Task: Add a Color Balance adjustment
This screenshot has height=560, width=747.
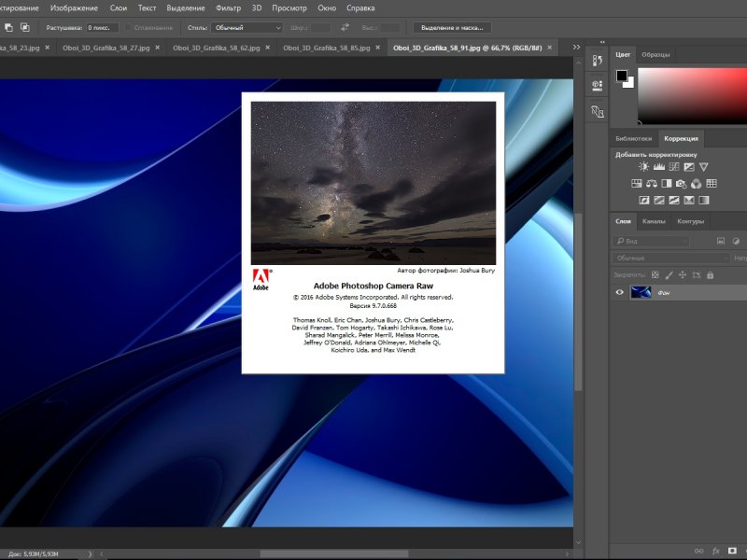Action: pos(651,183)
